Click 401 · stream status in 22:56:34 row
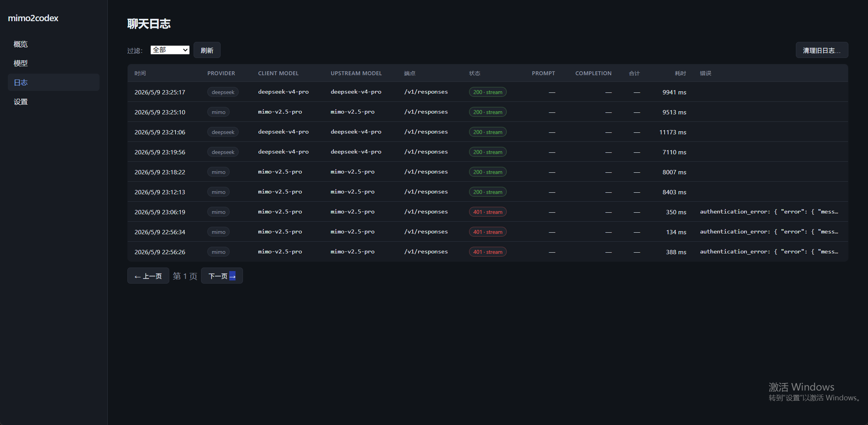The image size is (868, 425). click(x=488, y=232)
